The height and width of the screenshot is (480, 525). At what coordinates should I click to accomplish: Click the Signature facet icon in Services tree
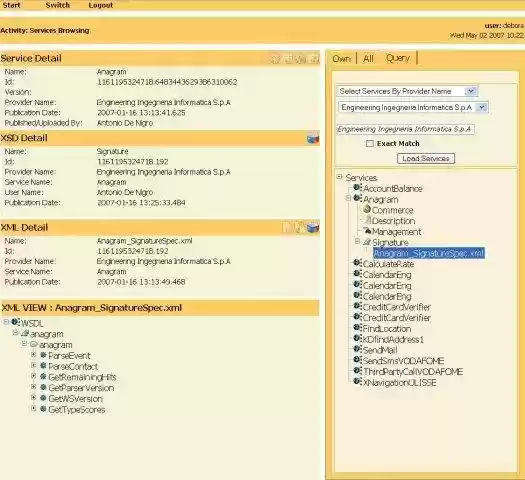(367, 242)
